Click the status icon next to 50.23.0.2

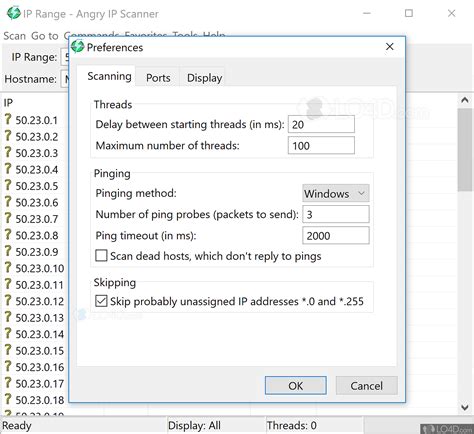coord(8,136)
